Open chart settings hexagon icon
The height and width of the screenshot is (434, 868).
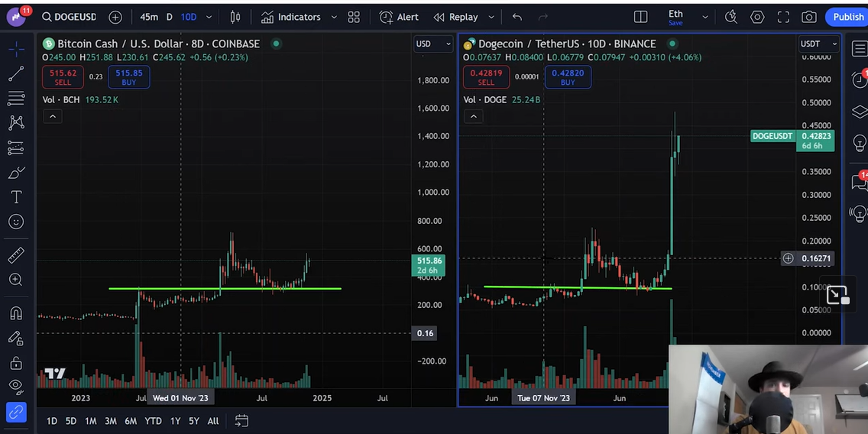tap(757, 17)
